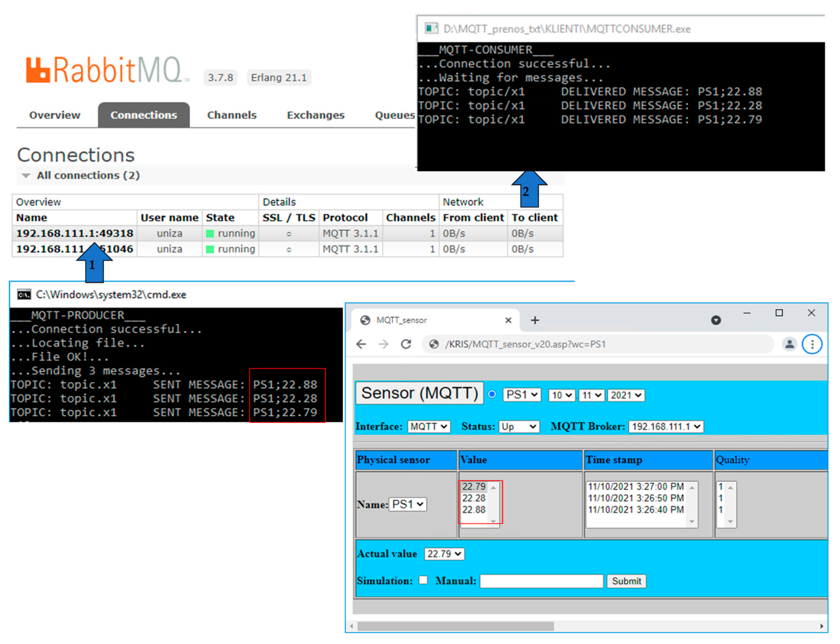
Task: Open the Status Up dropdown
Action: 519,426
